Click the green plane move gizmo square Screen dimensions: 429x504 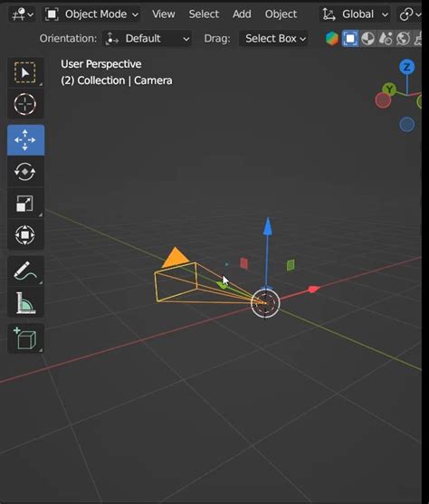pyautogui.click(x=291, y=265)
